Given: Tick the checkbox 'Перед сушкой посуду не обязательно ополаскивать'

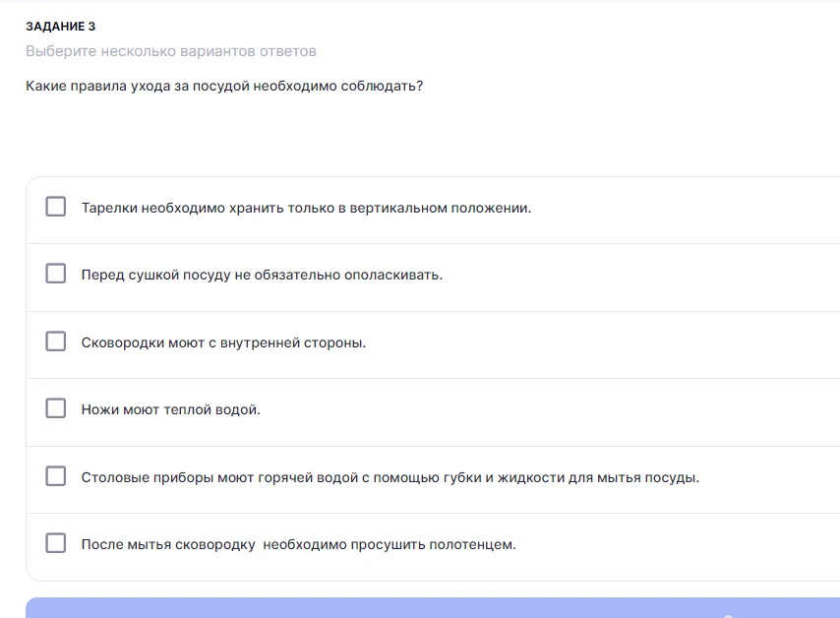Looking at the screenshot, I should pyautogui.click(x=56, y=274).
